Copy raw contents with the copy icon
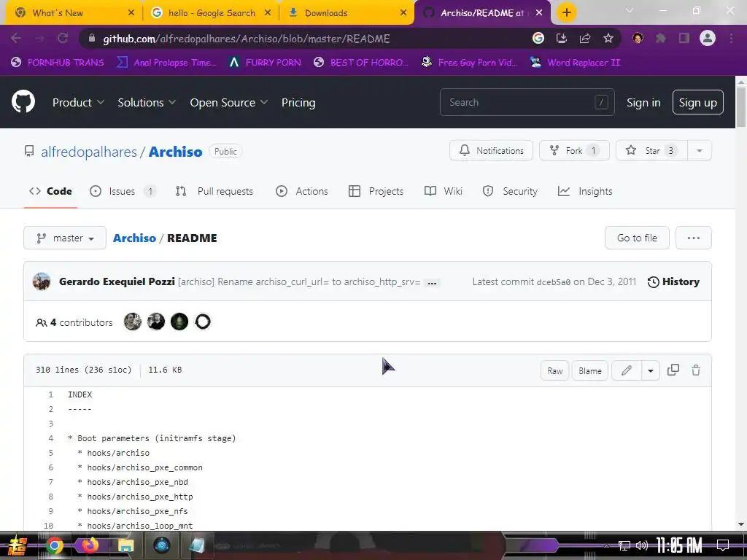 coord(673,370)
